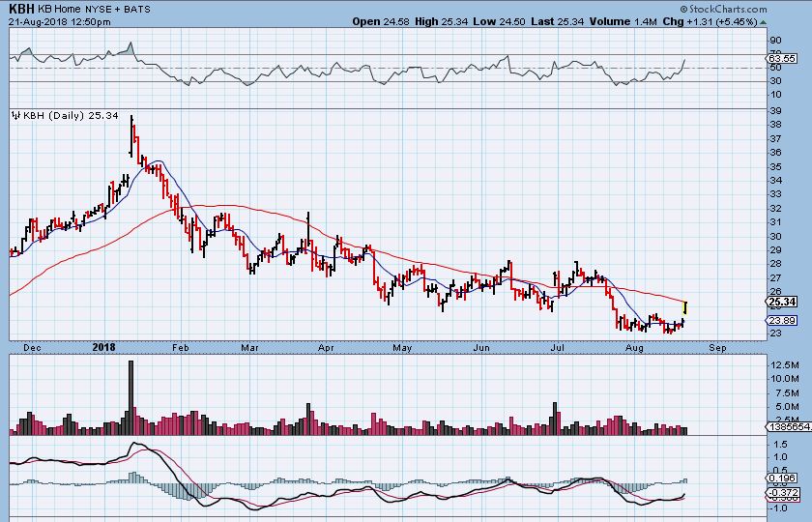The height and width of the screenshot is (522, 812).
Task: Click the "Feb" month axis label
Action: tap(180, 347)
